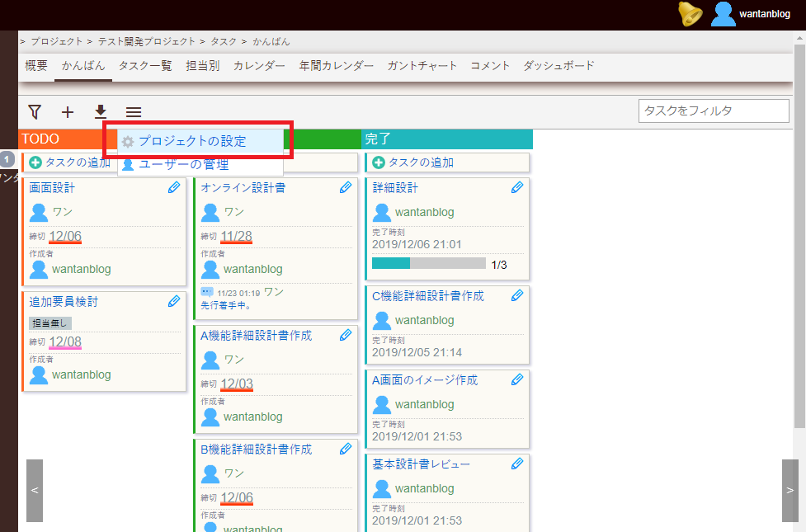Click the gear icon beside プロジェクトの設定
This screenshot has height=532, width=806.
[127, 141]
